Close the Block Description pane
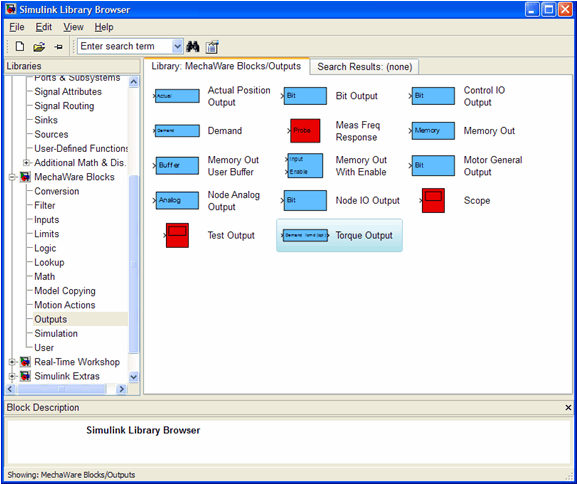This screenshot has height=484, width=577. (x=568, y=407)
